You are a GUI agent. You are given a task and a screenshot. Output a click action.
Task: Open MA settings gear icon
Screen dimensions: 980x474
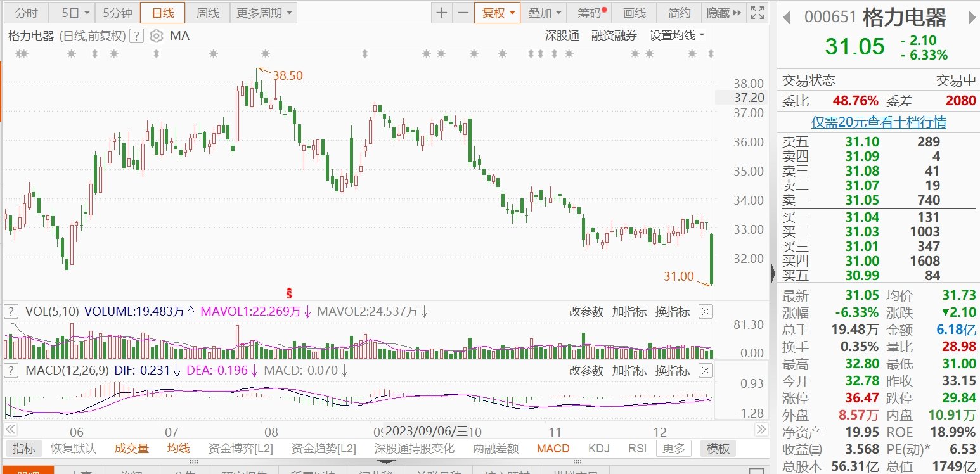pos(157,36)
